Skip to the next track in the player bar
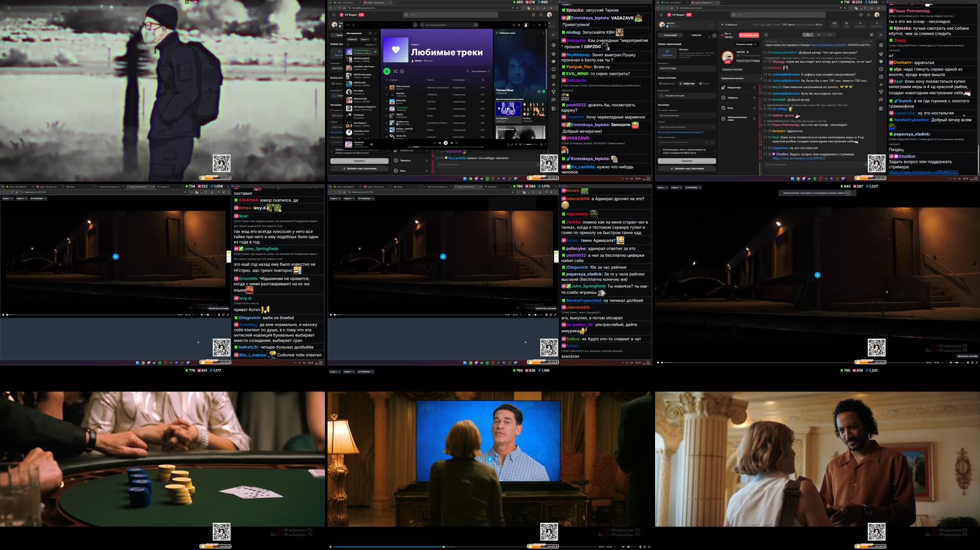The height and width of the screenshot is (550, 980). (451, 143)
